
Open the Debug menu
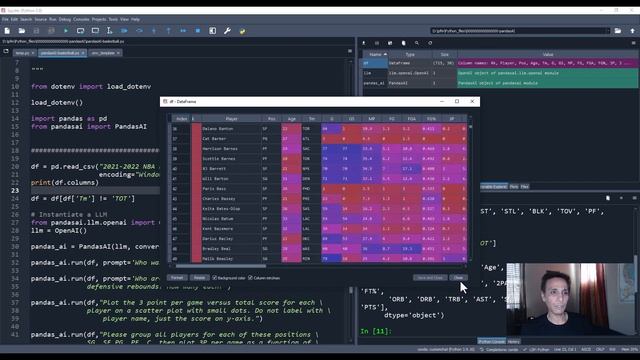click(x=64, y=19)
